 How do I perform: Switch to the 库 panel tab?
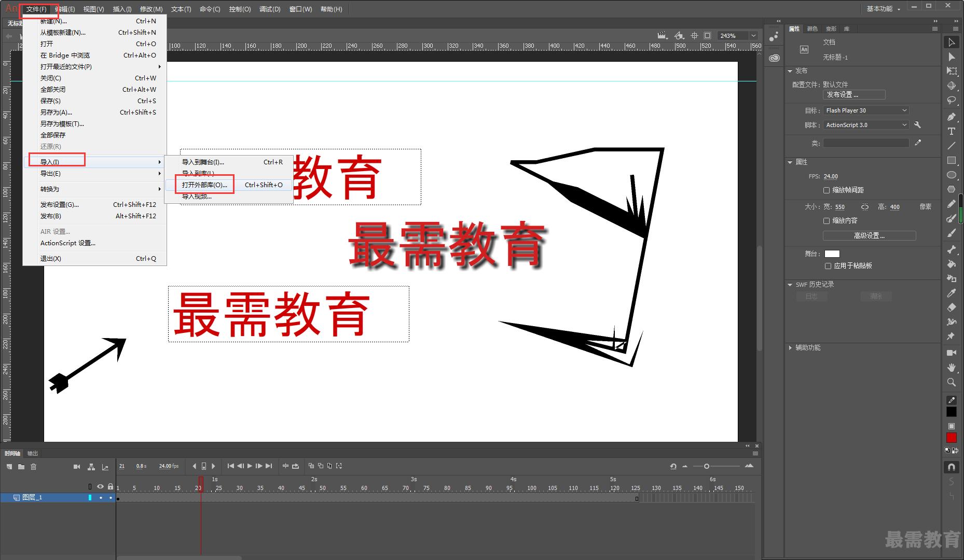[847, 29]
